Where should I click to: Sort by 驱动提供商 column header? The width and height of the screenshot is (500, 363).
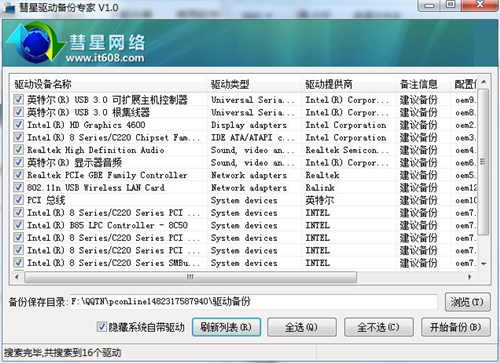348,84
